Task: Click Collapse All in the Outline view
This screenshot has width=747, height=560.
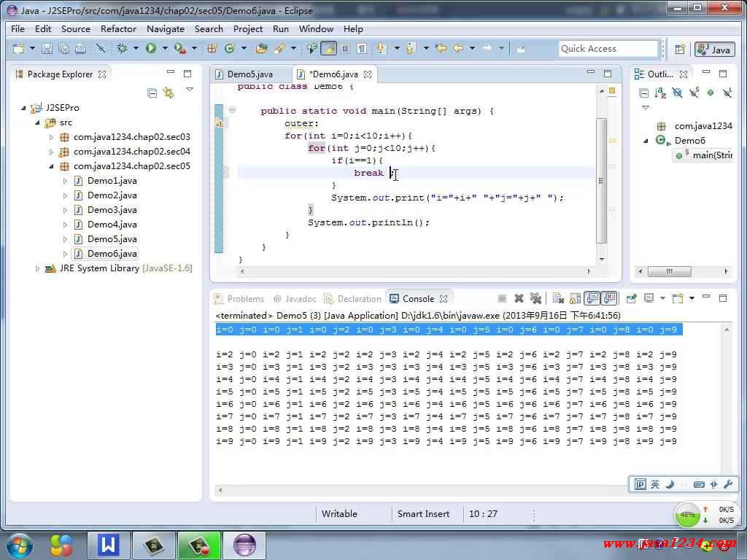Action: (x=643, y=93)
